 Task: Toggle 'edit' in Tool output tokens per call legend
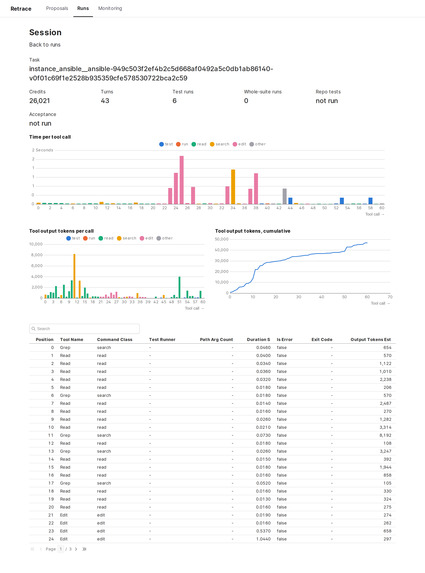pyautogui.click(x=147, y=238)
